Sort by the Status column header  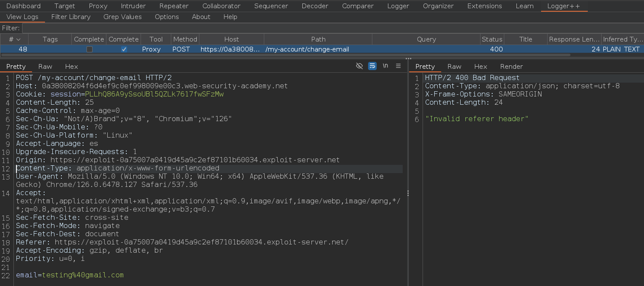pos(492,39)
